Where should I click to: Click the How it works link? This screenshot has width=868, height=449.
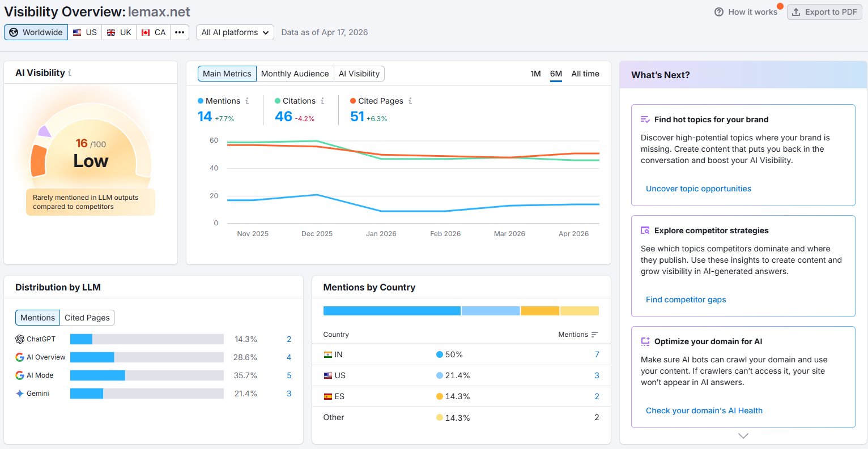point(752,12)
